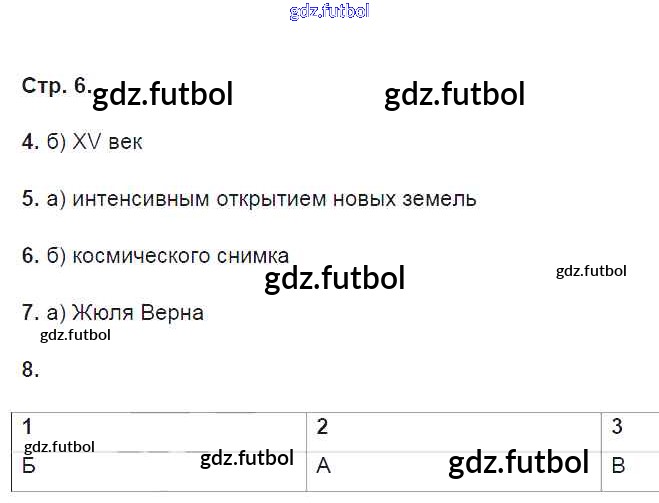Viewport: 659px width, 503px height.
Task: Click the "Стр. 6." page heading
Action: pos(56,86)
